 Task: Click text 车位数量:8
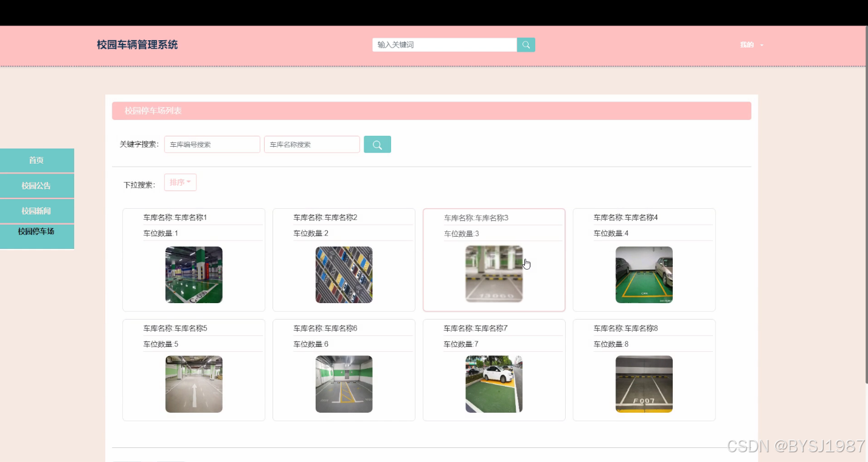pos(611,344)
